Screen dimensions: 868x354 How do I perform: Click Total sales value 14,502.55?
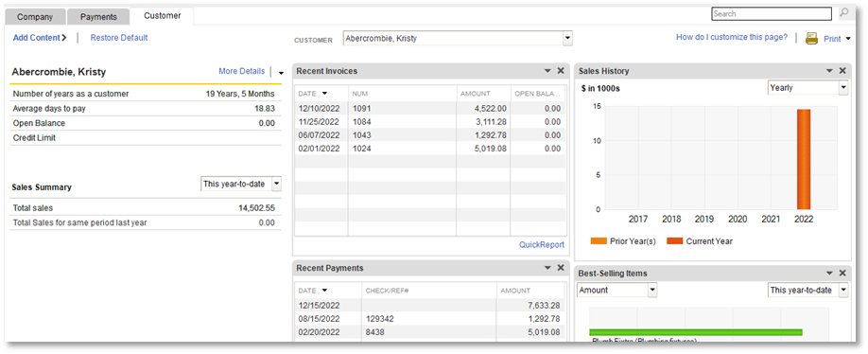coord(256,208)
